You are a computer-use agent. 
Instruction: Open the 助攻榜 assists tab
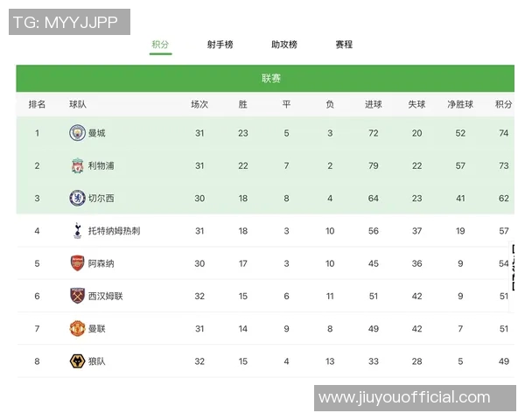(284, 45)
